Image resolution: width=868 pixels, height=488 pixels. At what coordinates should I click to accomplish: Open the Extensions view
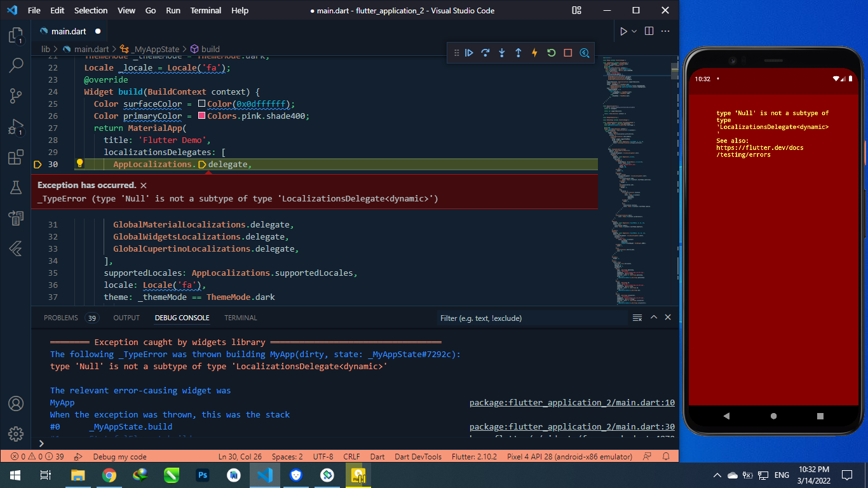pos(16,157)
